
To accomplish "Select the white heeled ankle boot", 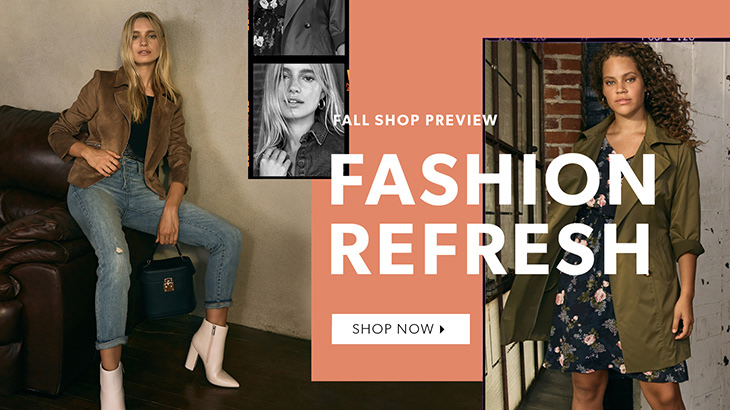I will [x=210, y=354].
